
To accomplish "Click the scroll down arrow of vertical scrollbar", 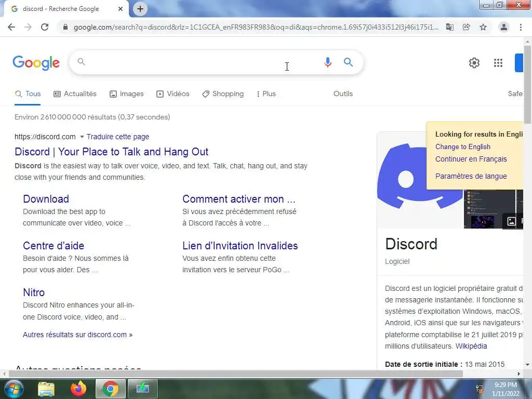I will (527, 365).
